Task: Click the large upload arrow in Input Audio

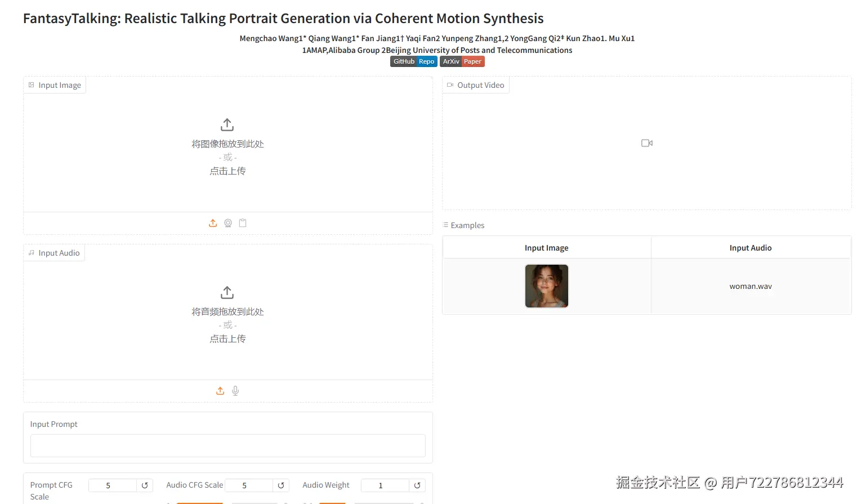Action: tap(227, 292)
